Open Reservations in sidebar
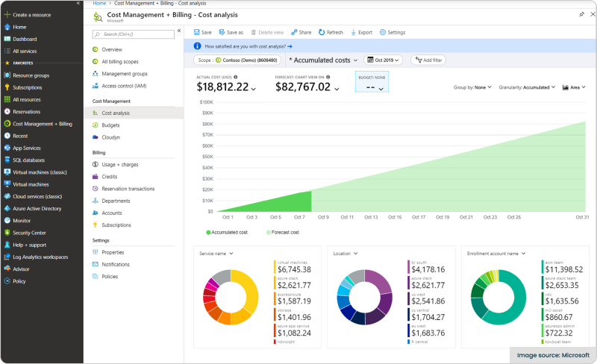The height and width of the screenshot is (364, 597). pyautogui.click(x=26, y=112)
